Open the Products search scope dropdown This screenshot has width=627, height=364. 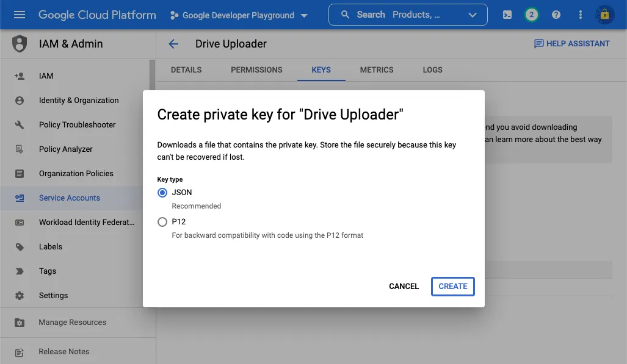coord(473,14)
